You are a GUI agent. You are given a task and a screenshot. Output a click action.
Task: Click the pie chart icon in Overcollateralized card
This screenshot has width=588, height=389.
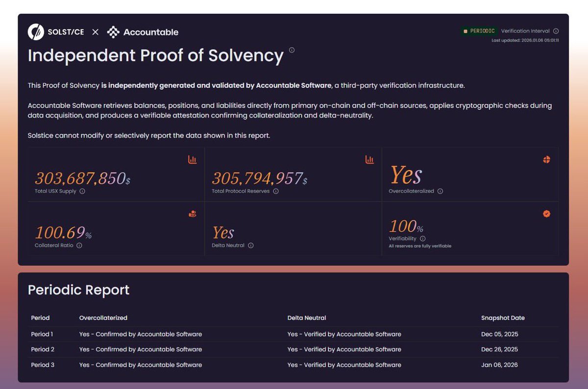coord(546,160)
